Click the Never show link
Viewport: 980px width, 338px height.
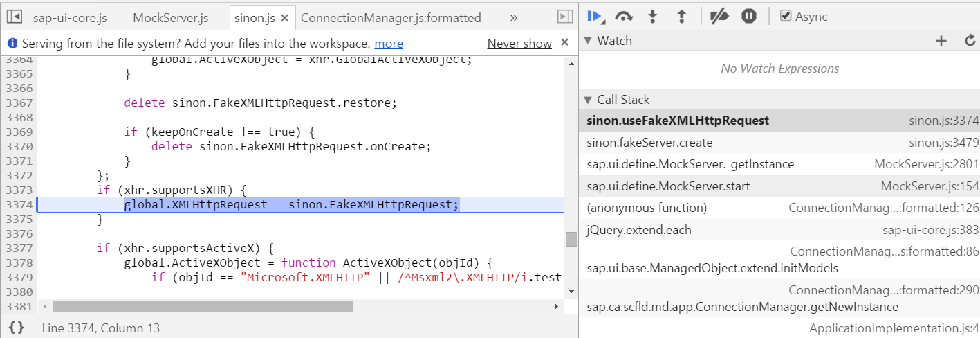519,44
